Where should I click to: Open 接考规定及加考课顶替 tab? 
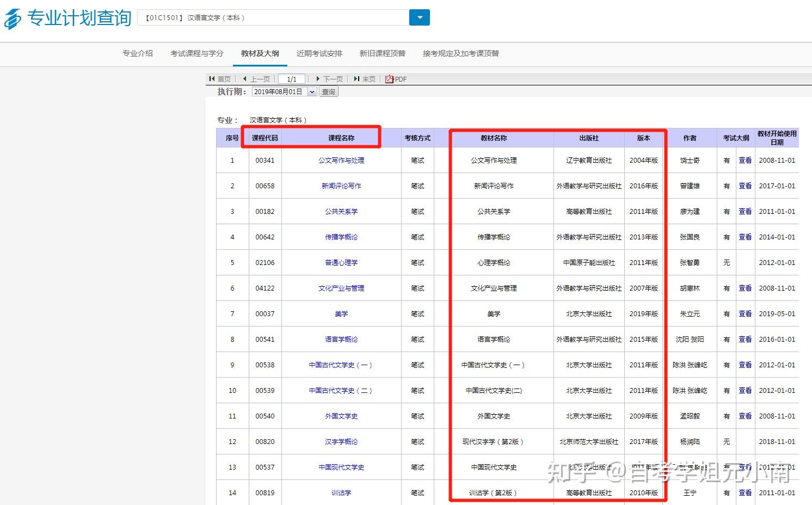[461, 53]
